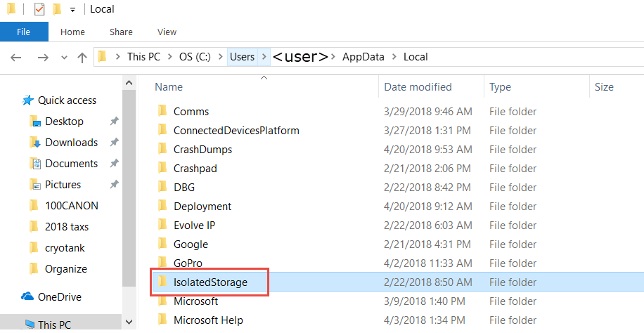Image resolution: width=644 pixels, height=333 pixels.
Task: Open the OneDrive cloud icon in sidebar
Action: coord(28,296)
